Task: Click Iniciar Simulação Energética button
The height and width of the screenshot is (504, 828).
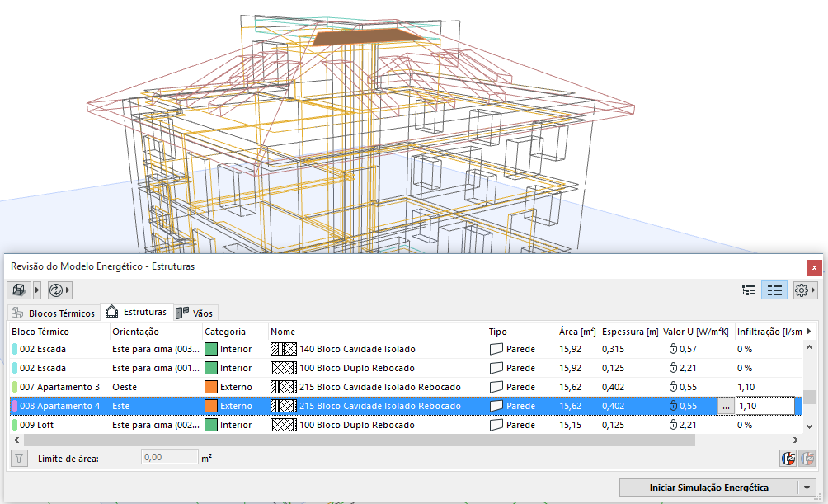Action: 708,488
